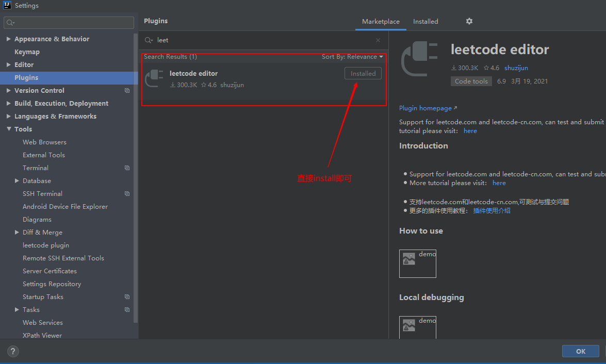Click the 300.3K downloads count in the details header
This screenshot has width=606, height=364.
coord(465,68)
